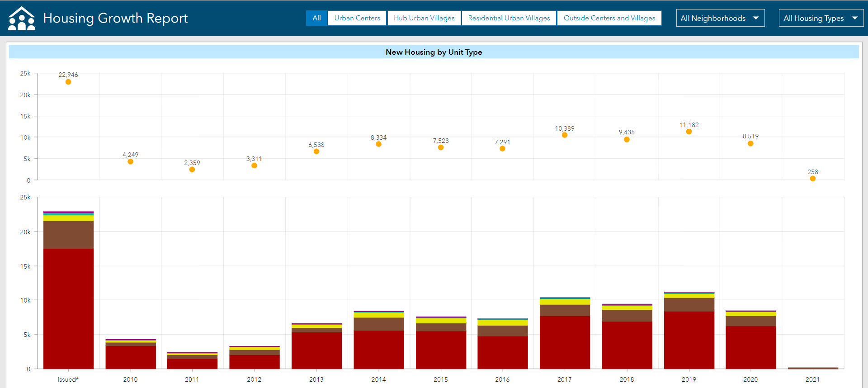Image resolution: width=868 pixels, height=388 pixels.
Task: Click the 10,389 orange data marker
Action: 565,135
